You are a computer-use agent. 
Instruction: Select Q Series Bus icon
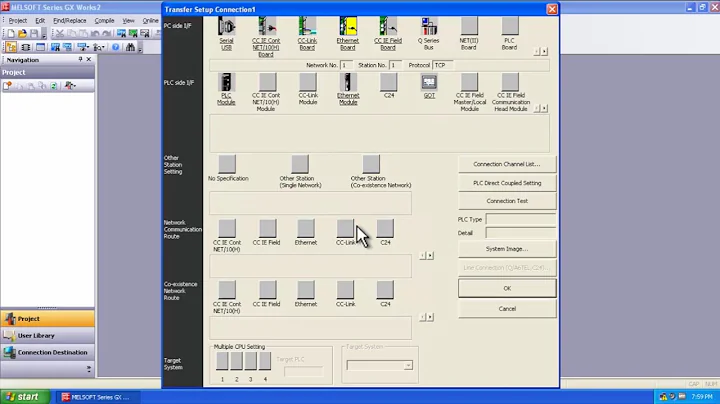(429, 27)
